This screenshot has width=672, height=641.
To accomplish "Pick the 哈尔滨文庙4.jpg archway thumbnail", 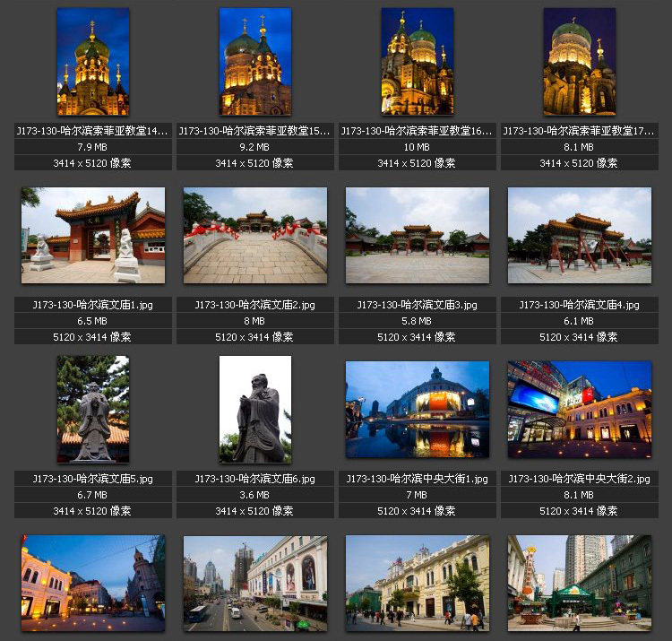I will 580,236.
